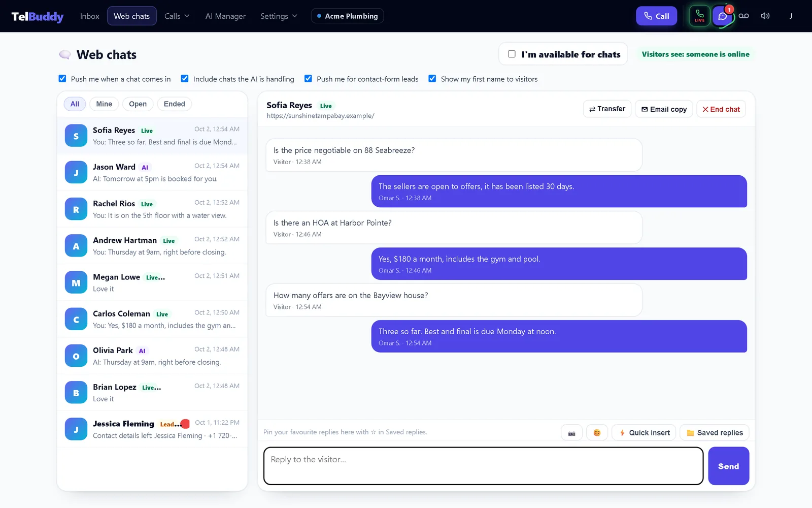Uncheck "Include chats the AI is handling"
Screen dimensions: 812x508
(185, 79)
